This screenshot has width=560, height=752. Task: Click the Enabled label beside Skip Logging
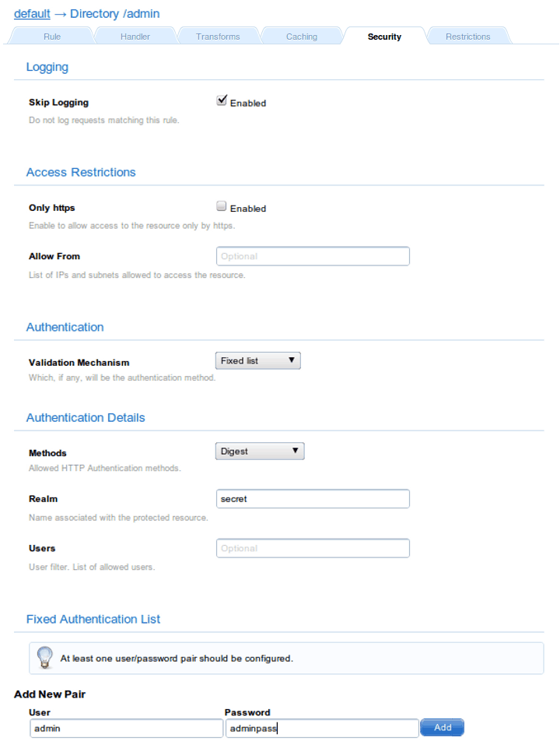point(248,104)
